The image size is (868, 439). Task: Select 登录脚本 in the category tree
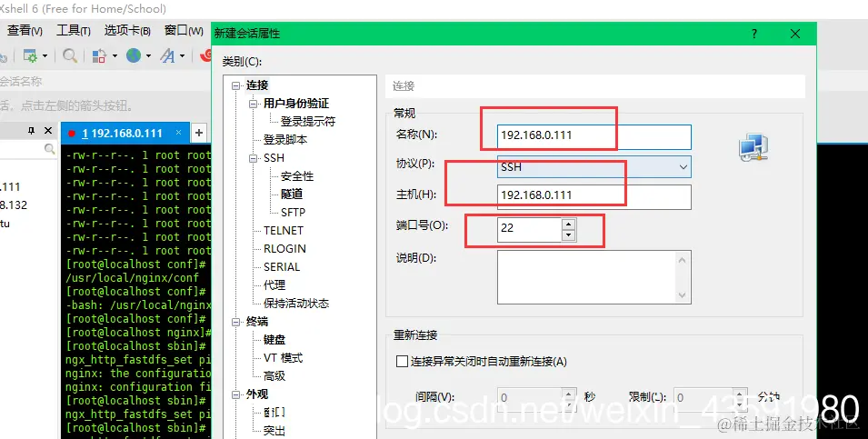(285, 139)
